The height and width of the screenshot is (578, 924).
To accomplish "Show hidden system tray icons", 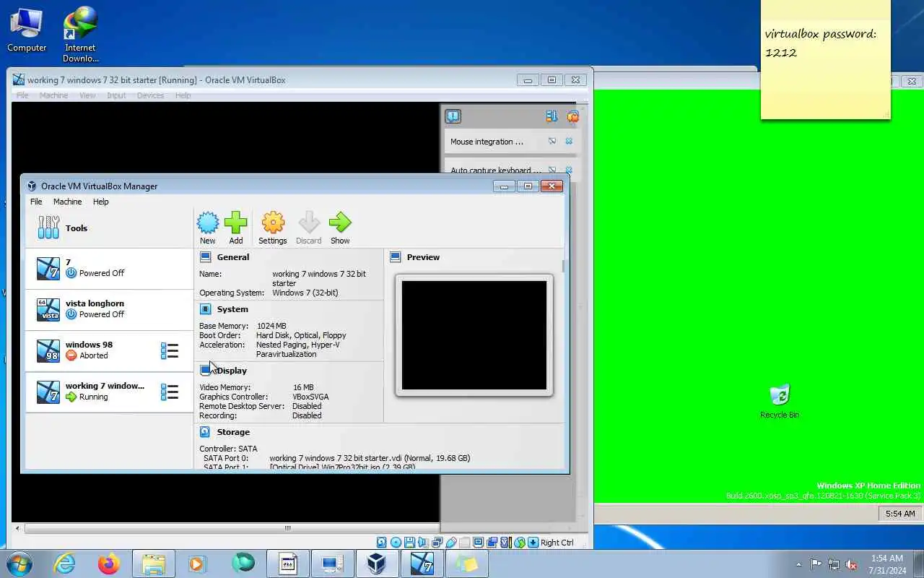I will pyautogui.click(x=798, y=564).
